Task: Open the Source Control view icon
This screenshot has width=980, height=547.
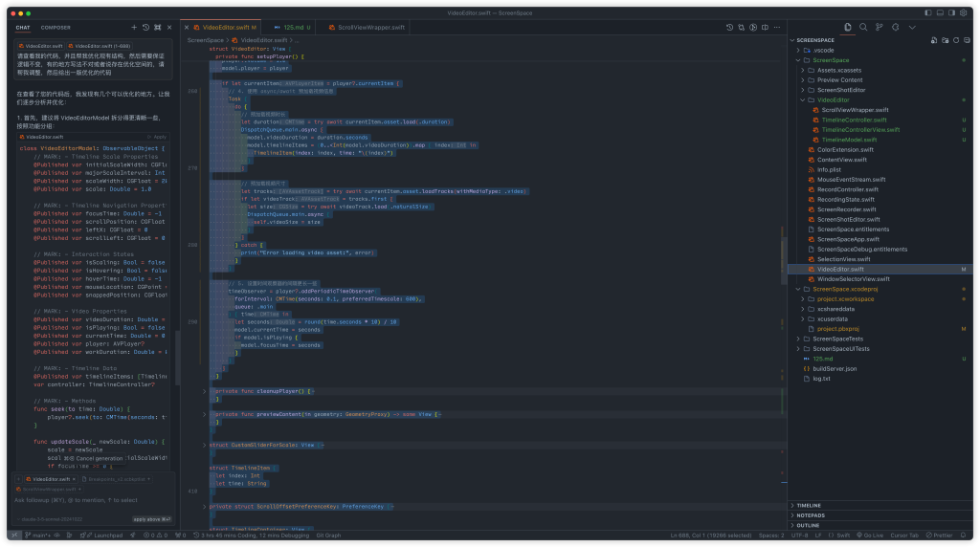Action: 880,28
